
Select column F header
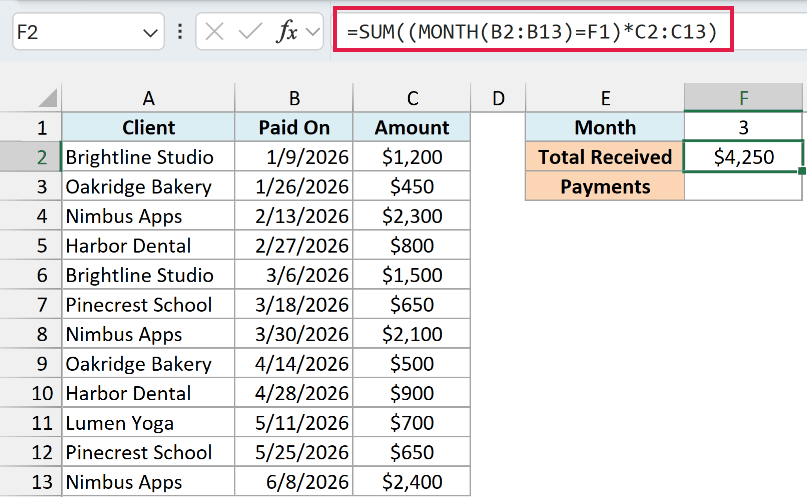pos(743,98)
